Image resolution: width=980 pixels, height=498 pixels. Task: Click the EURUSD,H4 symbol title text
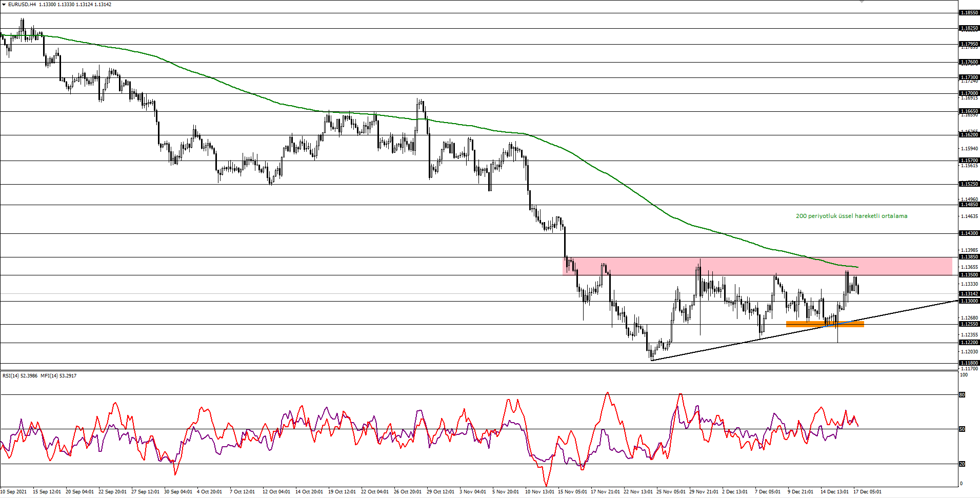[x=22, y=5]
